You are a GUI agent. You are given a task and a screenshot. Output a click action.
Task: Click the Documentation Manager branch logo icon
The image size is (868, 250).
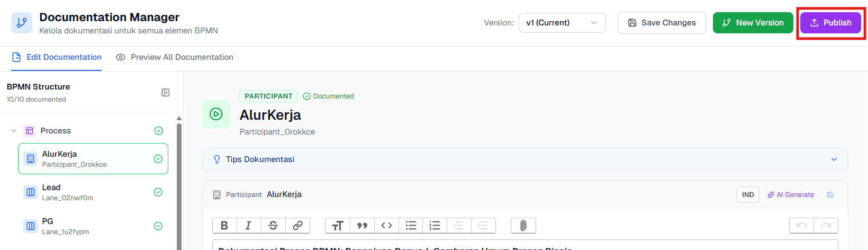click(22, 23)
